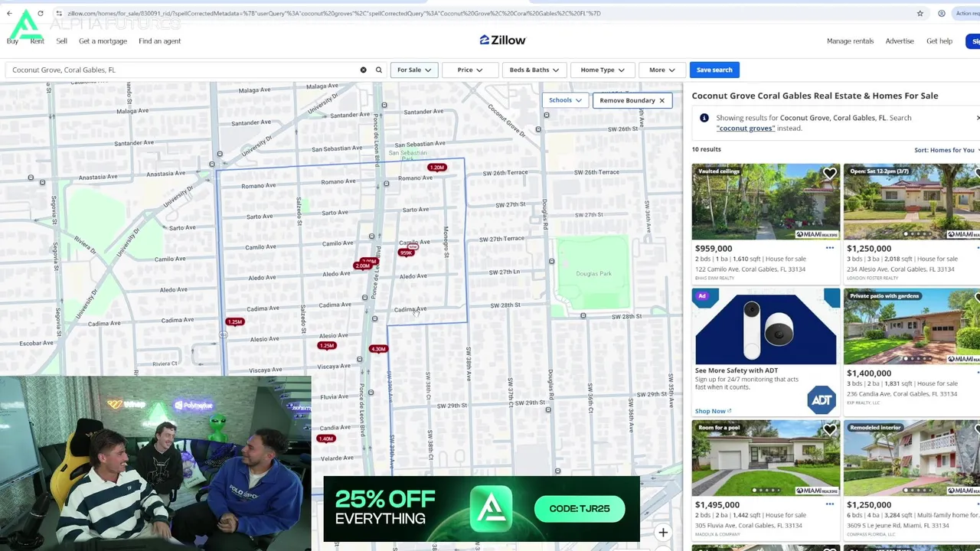The width and height of the screenshot is (980, 551).
Task: Bookmark this page with the star icon
Action: tap(920, 13)
